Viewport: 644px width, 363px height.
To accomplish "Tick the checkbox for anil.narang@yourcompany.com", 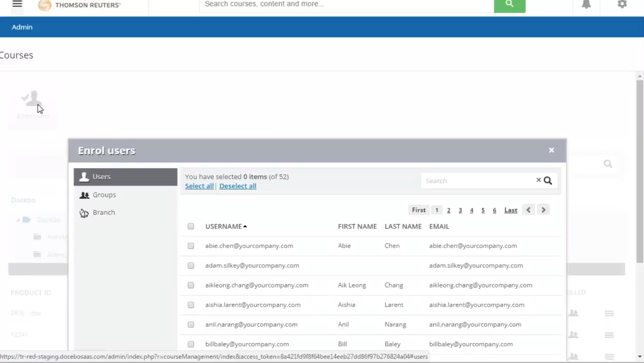I will coord(191,325).
